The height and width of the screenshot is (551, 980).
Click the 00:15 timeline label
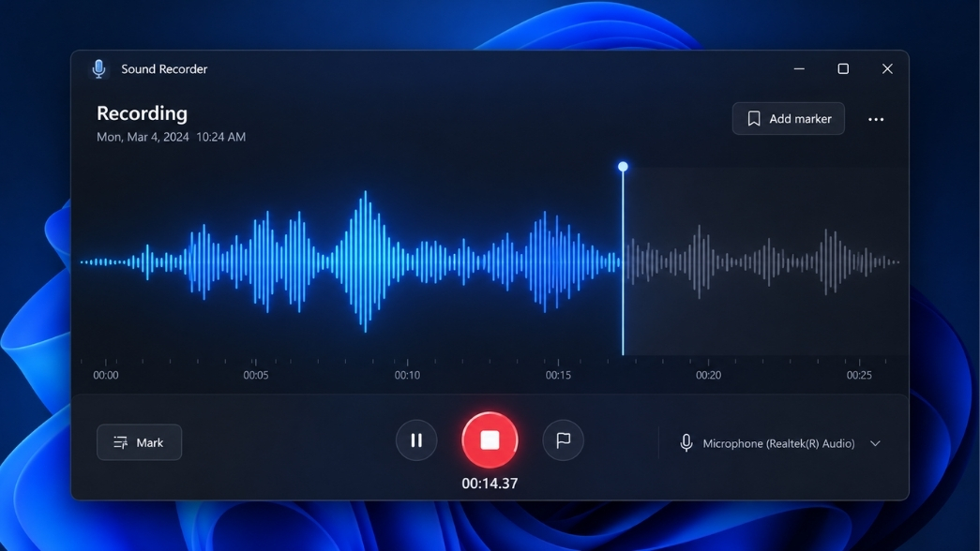coord(557,375)
